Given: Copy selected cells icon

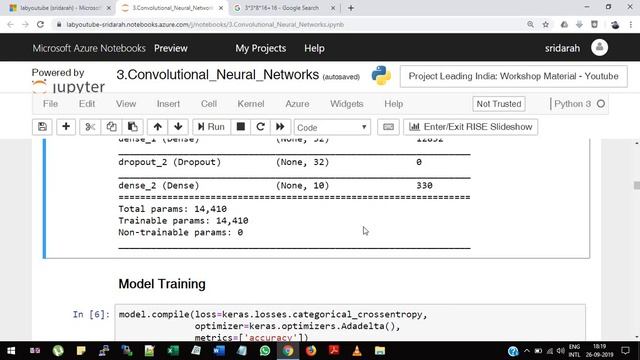Looking at the screenshot, I should [111, 127].
